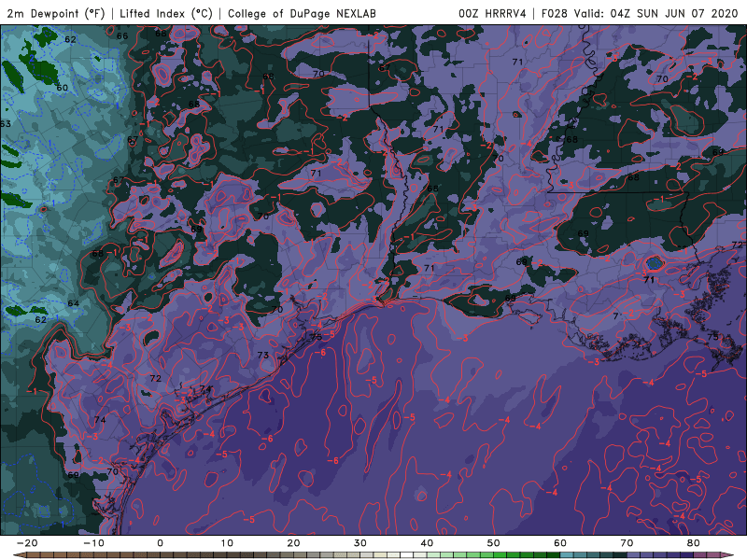Image resolution: width=747 pixels, height=560 pixels.
Task: Click the "10" colorbar scale label
Action: tap(227, 543)
